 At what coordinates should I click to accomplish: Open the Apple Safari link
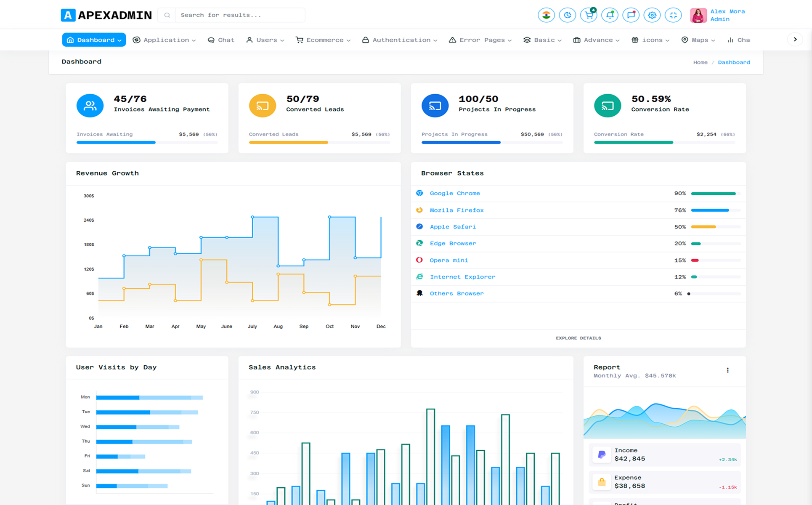[453, 227]
